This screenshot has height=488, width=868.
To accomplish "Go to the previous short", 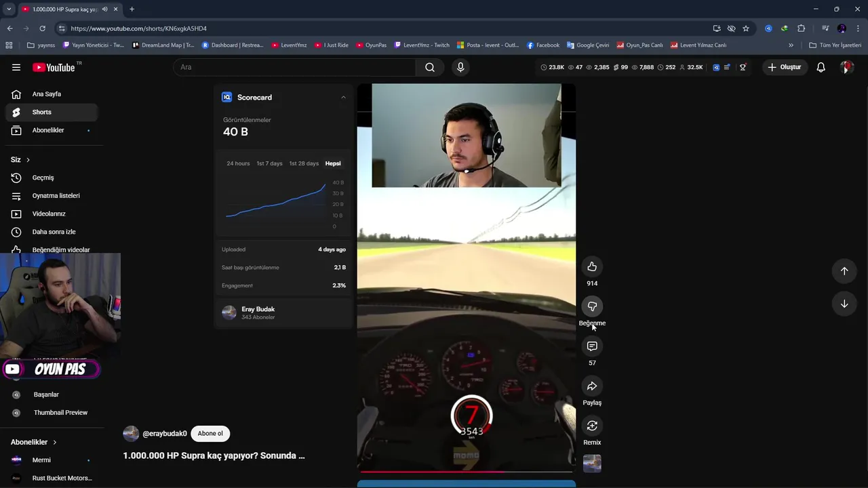I will tap(844, 271).
